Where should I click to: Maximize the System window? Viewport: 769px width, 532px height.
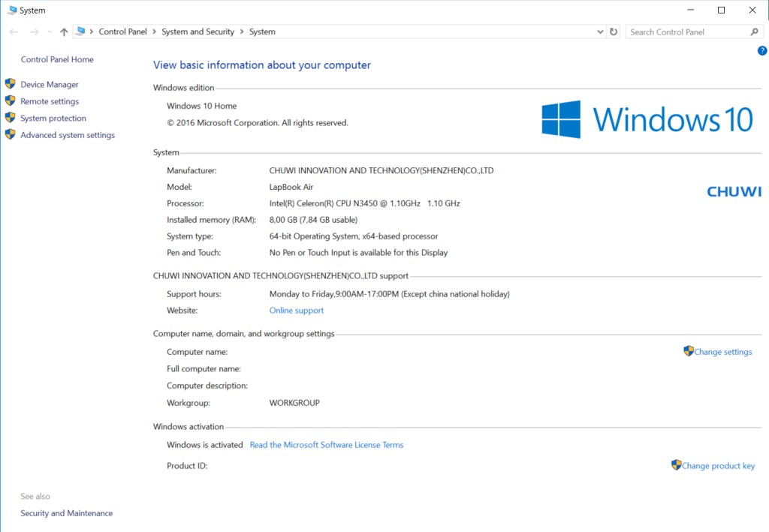[721, 10]
